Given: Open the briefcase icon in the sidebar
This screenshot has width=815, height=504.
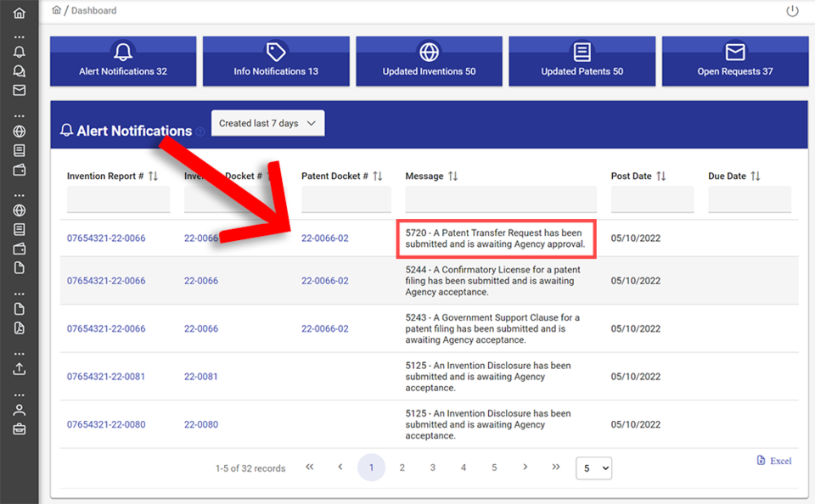Looking at the screenshot, I should point(19,428).
